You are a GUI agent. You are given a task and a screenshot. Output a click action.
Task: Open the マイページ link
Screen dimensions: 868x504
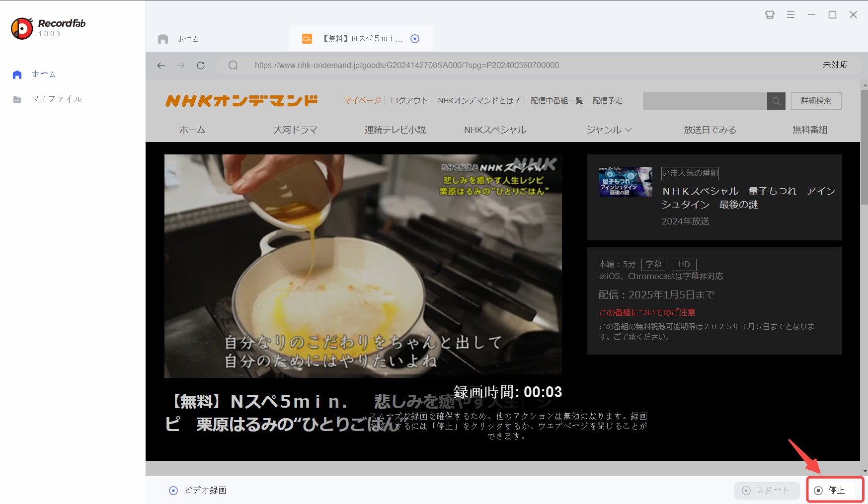pos(362,101)
